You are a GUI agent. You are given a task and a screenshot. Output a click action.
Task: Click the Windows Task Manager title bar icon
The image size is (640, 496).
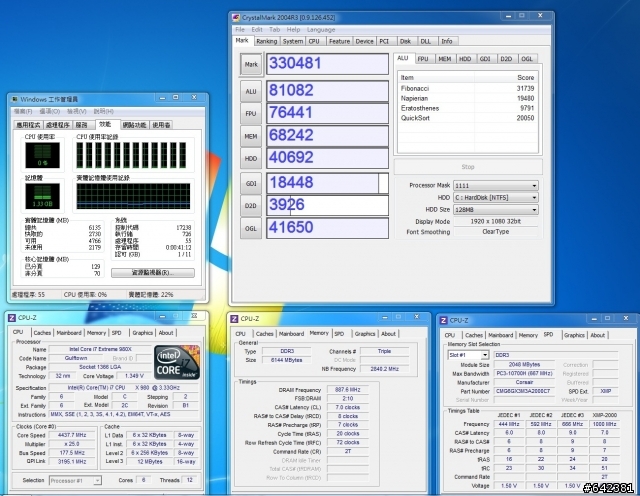[x=14, y=99]
